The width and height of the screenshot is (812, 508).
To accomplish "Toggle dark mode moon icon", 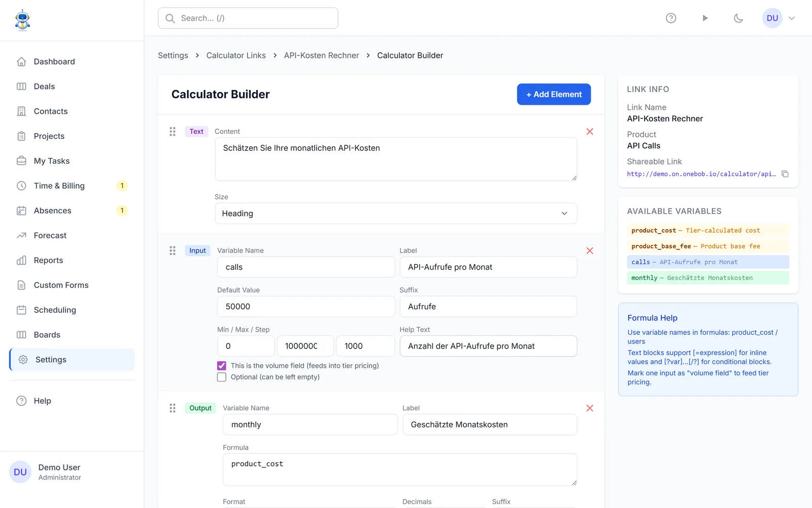I will [x=738, y=18].
